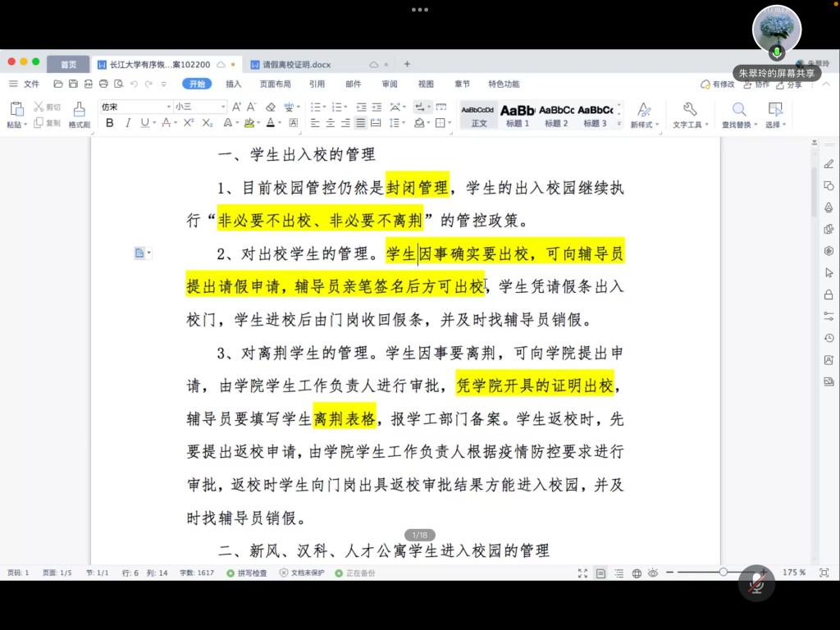Click the Format Painter (格式刷) icon
The image size is (840, 630).
coord(79,114)
